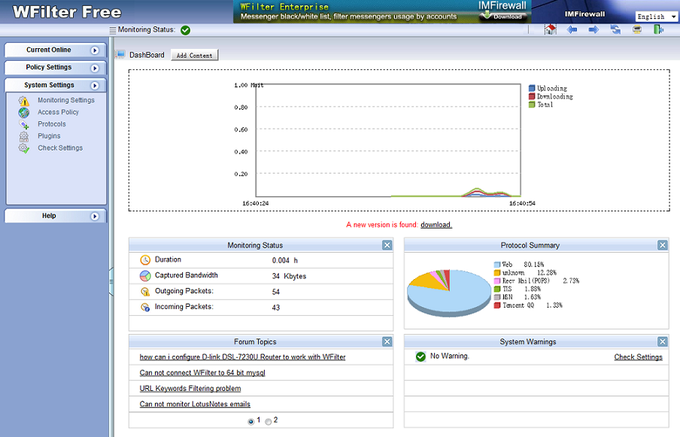The image size is (680, 437).
Task: Click the Add Content button
Action: [194, 55]
